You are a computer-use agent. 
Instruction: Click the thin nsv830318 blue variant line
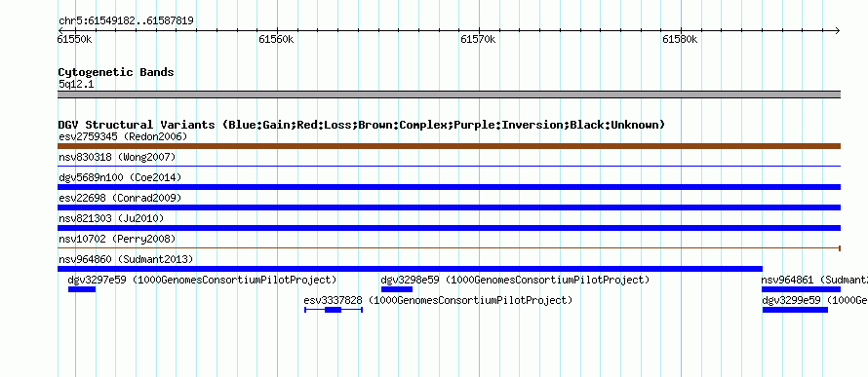pyautogui.click(x=449, y=166)
